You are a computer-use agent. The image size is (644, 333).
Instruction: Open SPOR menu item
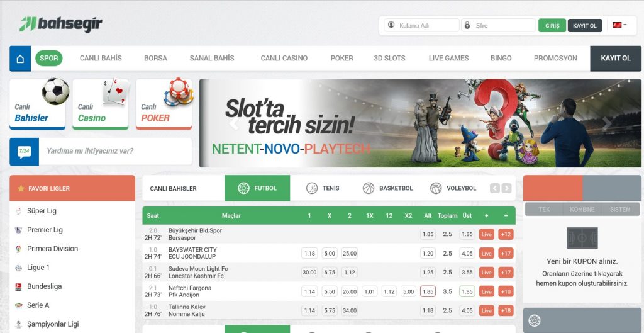click(x=49, y=59)
